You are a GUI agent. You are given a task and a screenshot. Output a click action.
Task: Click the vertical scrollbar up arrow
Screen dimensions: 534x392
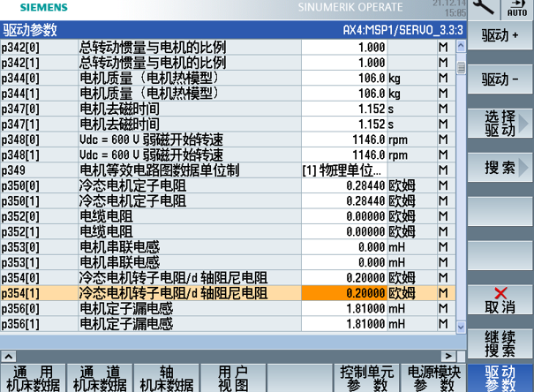[461, 46]
